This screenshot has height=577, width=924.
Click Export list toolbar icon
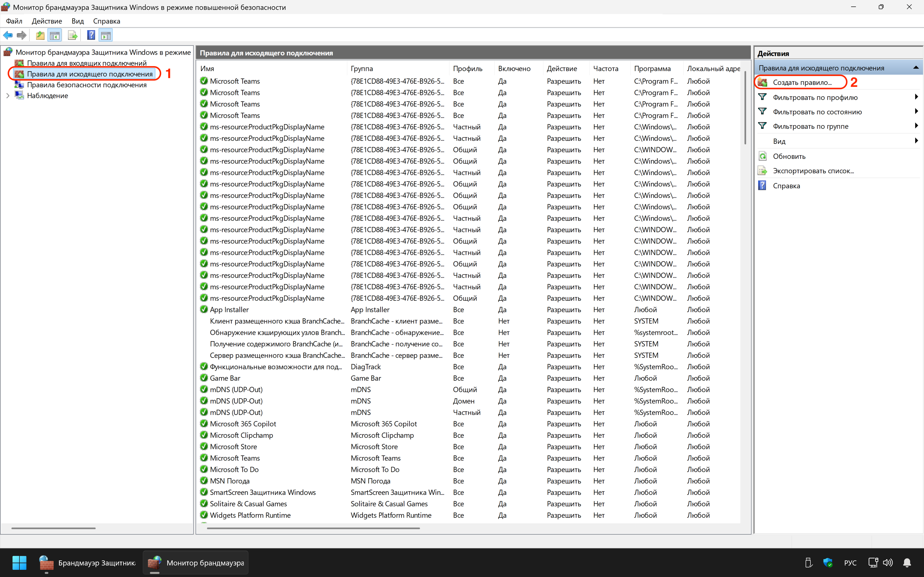72,36
